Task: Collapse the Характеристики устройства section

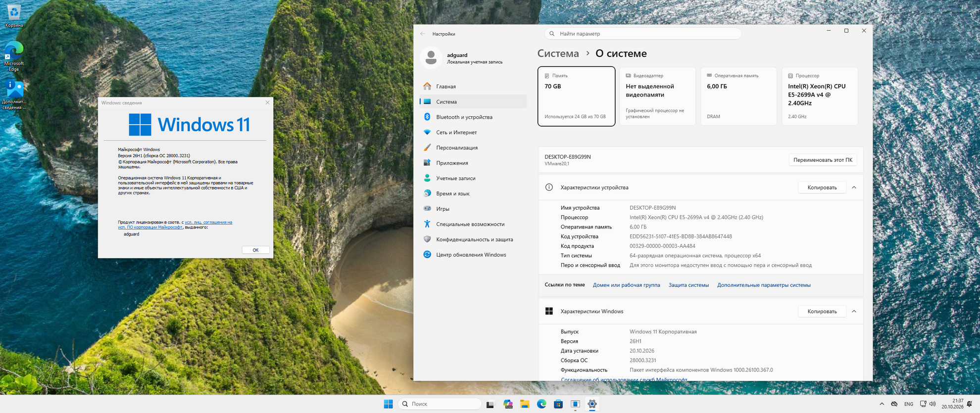Action: [854, 188]
